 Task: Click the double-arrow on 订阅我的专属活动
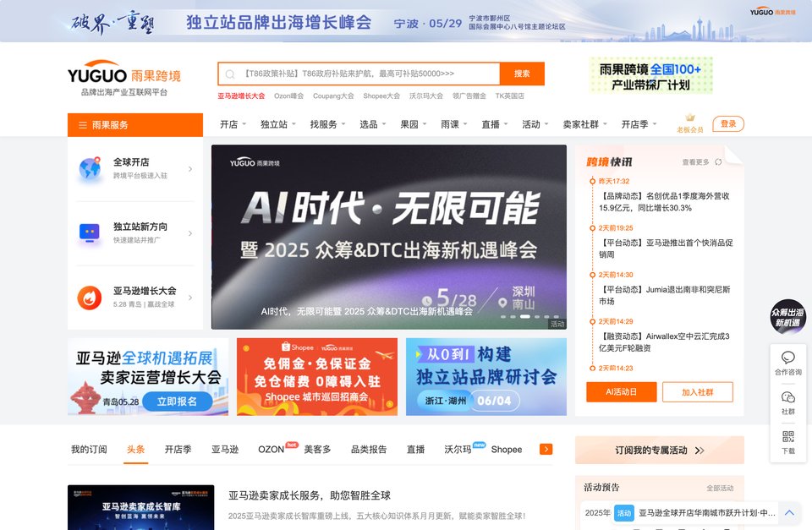(700, 451)
